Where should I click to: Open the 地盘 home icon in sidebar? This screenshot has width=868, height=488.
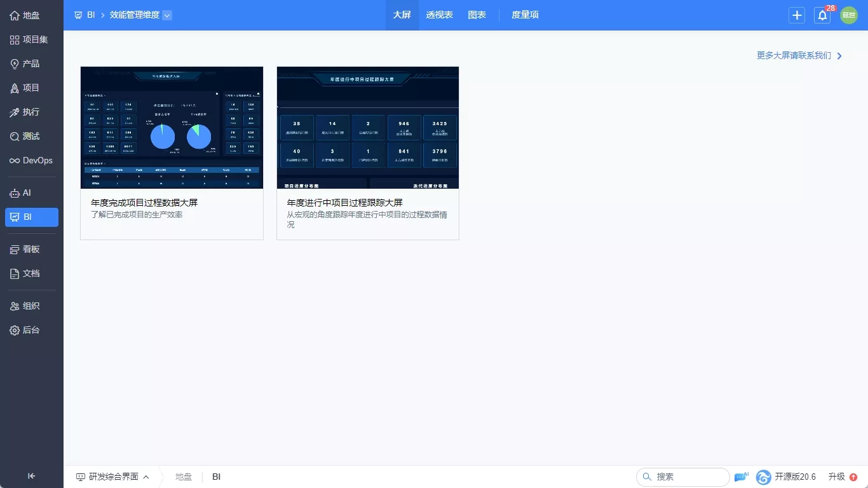tap(15, 15)
